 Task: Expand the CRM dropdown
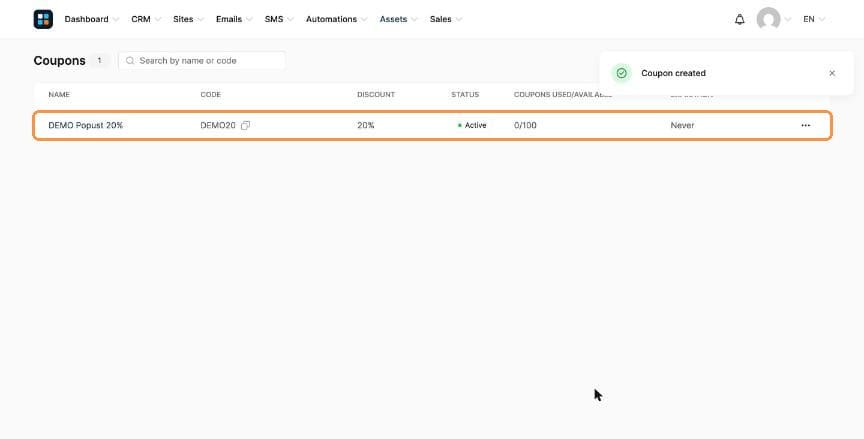tap(146, 19)
